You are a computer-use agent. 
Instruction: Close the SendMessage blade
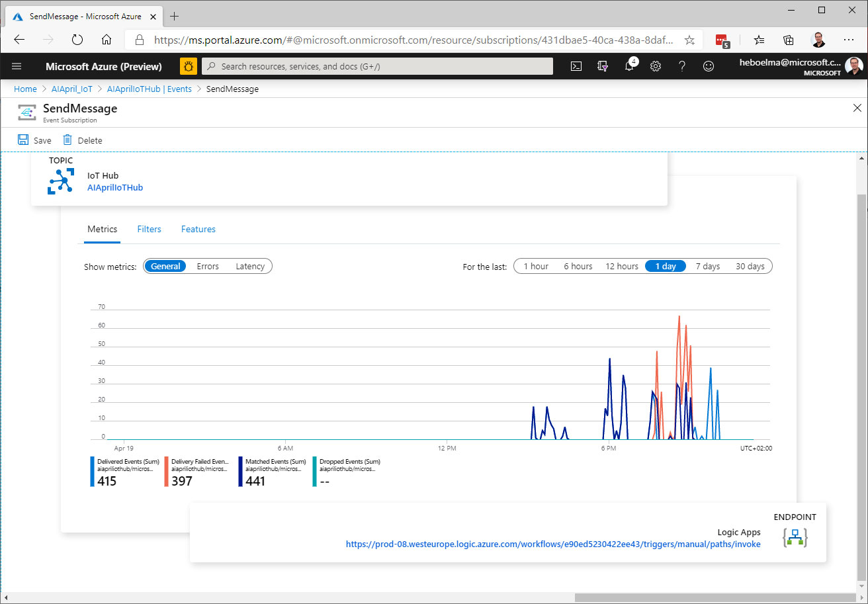click(x=857, y=108)
